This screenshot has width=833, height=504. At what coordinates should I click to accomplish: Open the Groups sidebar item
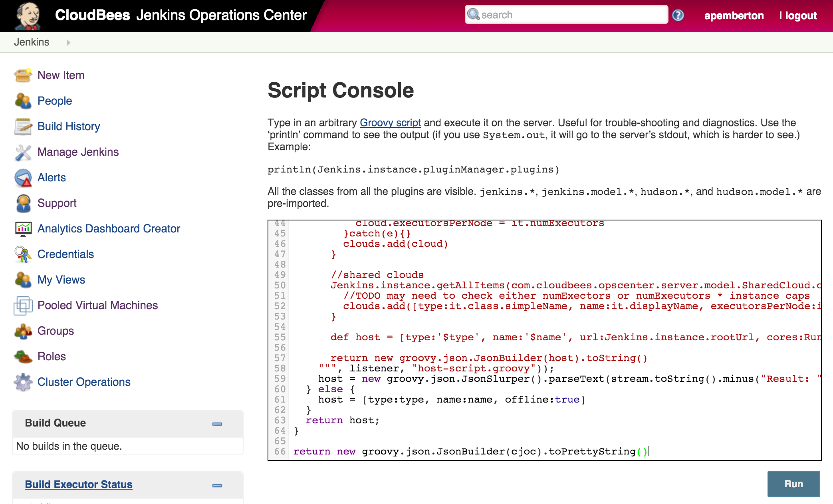(56, 331)
